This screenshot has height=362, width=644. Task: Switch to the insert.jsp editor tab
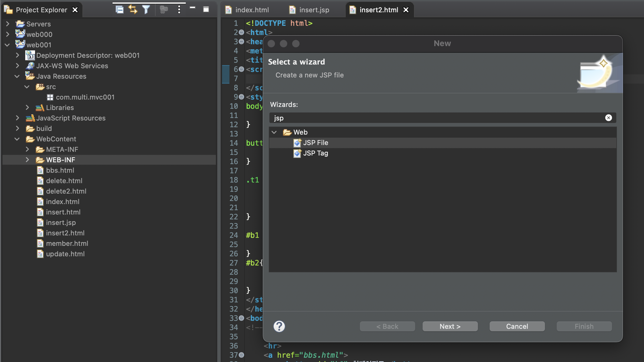pyautogui.click(x=314, y=10)
